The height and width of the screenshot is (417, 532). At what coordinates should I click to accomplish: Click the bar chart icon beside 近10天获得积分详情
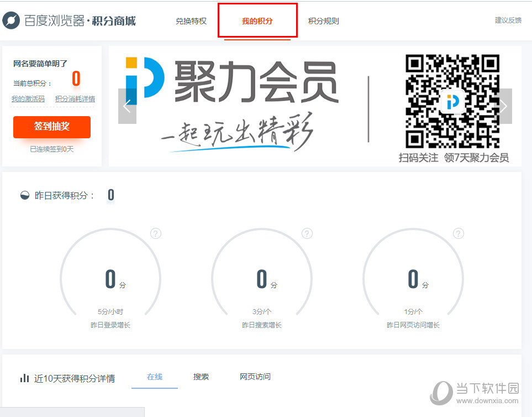pyautogui.click(x=24, y=378)
